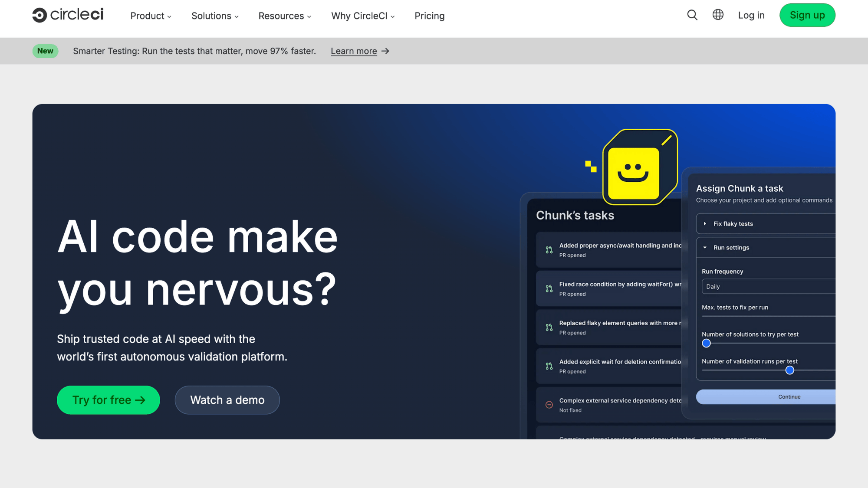The height and width of the screenshot is (488, 868).
Task: Open the search magnifier icon
Action: tap(692, 15)
